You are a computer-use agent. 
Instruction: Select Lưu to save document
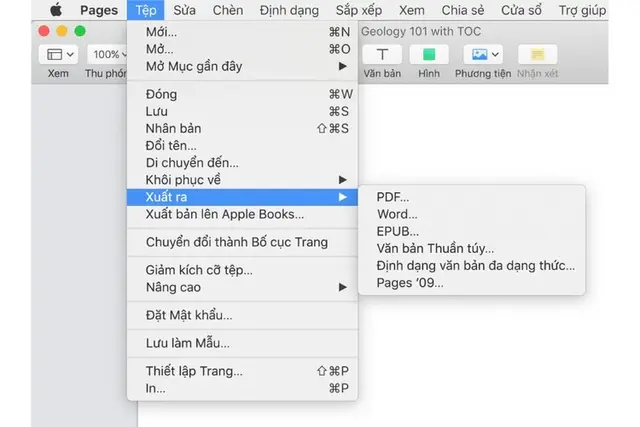click(x=242, y=111)
